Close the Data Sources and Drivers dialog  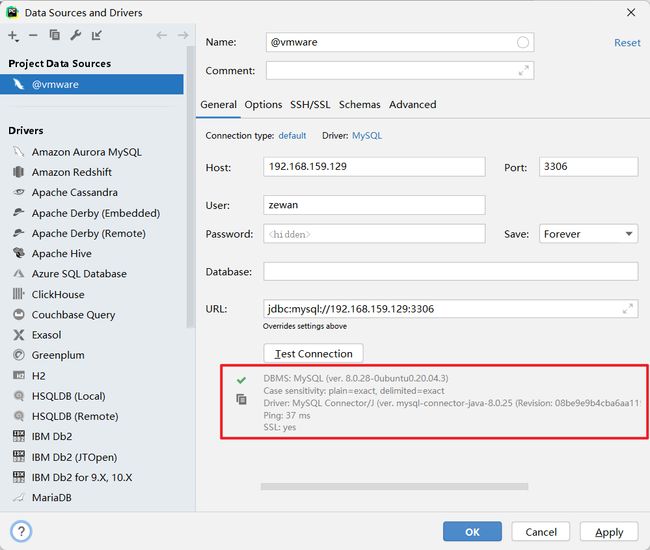tap(631, 12)
